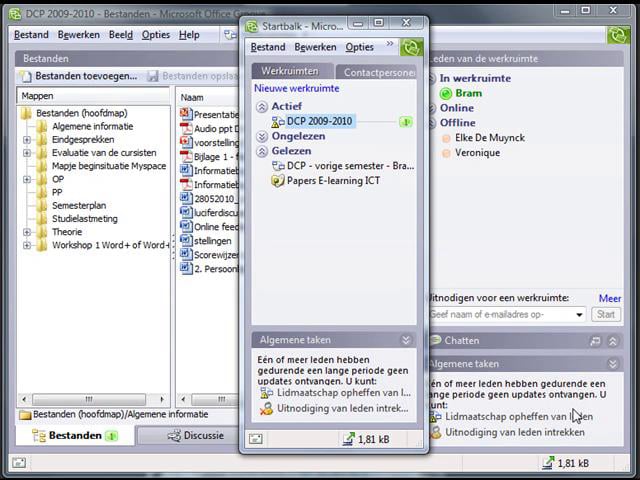Click the green unread badge beside DCP 2009-2010
Image resolution: width=640 pixels, height=480 pixels.
coord(406,122)
